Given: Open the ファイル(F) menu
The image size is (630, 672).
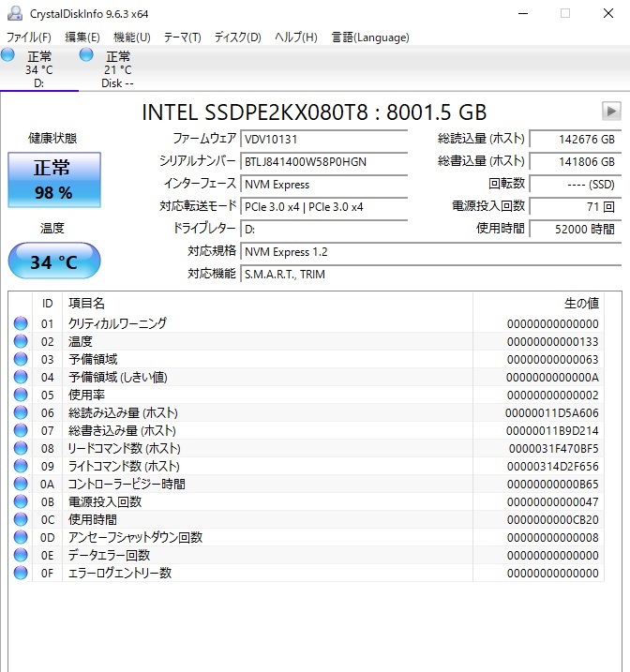Looking at the screenshot, I should click(x=29, y=37).
